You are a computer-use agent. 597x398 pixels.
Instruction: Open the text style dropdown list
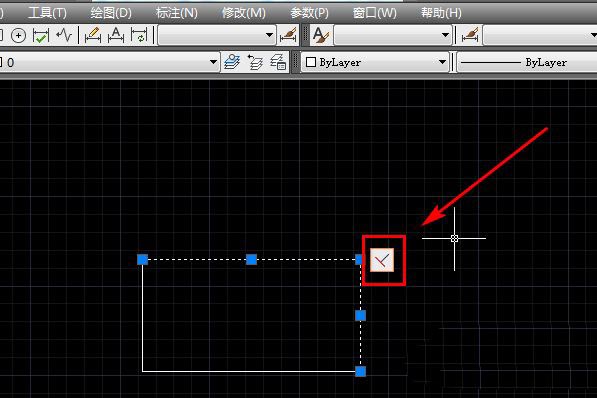point(393,35)
